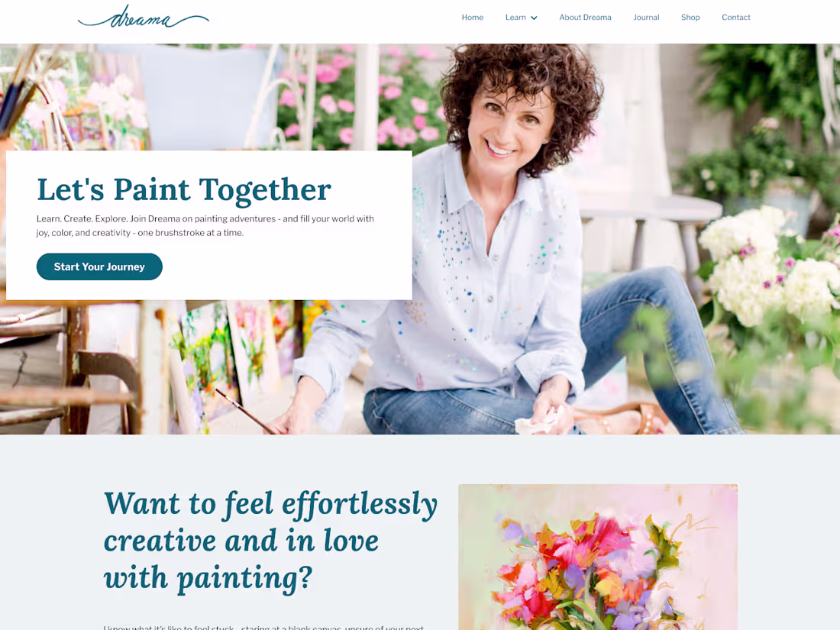Open the Journal page

coord(646,17)
